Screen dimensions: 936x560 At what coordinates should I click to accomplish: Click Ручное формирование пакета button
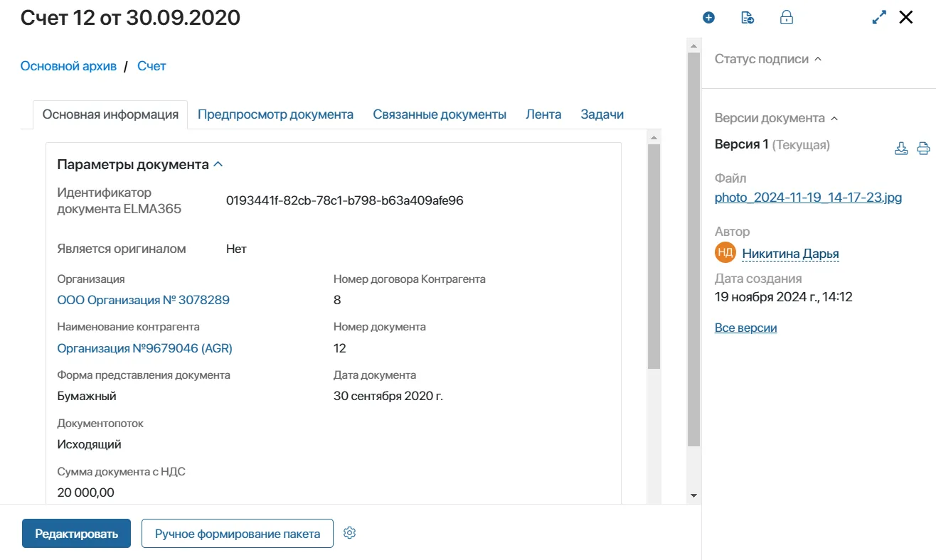(238, 534)
